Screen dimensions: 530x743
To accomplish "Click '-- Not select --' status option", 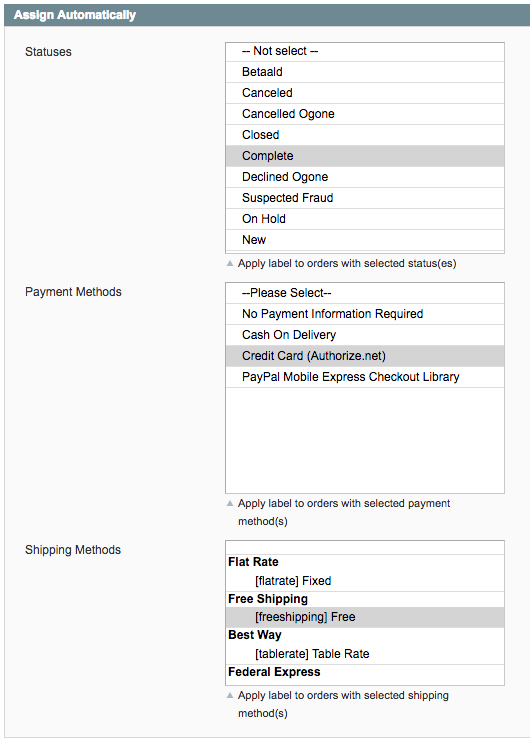I will point(365,51).
